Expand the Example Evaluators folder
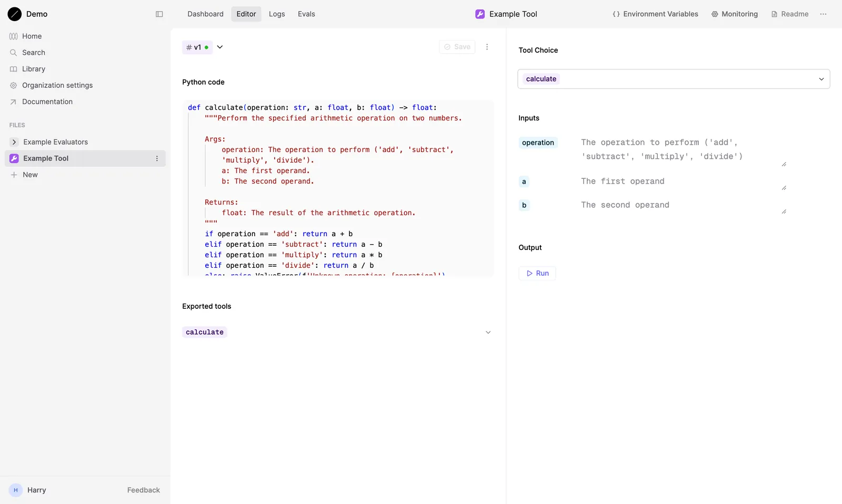 tap(14, 142)
